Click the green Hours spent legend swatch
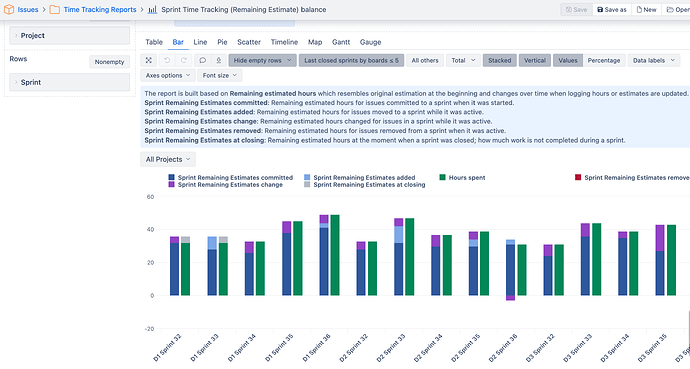This screenshot has width=690, height=369. [x=442, y=177]
